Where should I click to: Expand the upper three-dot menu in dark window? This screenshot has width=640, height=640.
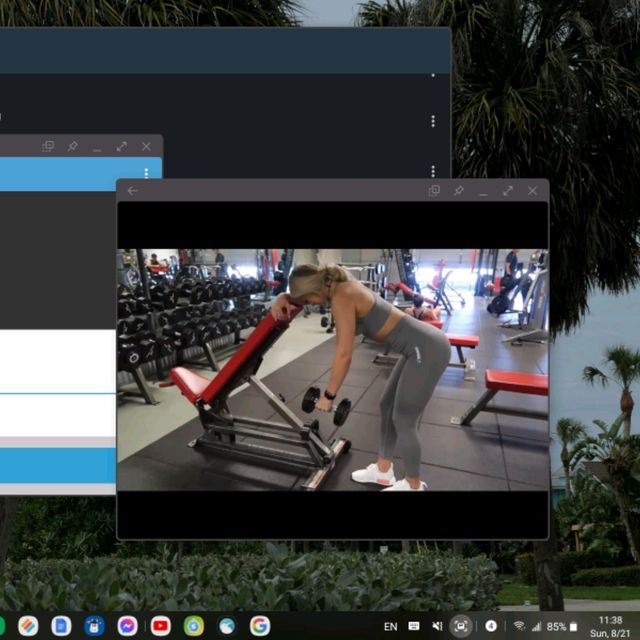coord(433,121)
